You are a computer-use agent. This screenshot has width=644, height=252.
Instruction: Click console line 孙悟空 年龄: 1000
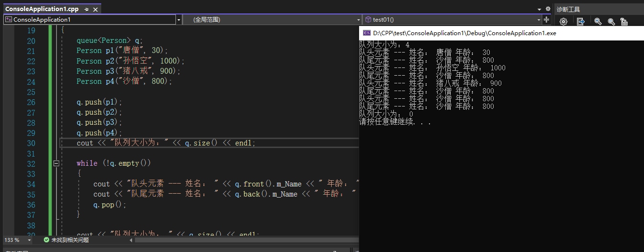point(432,68)
